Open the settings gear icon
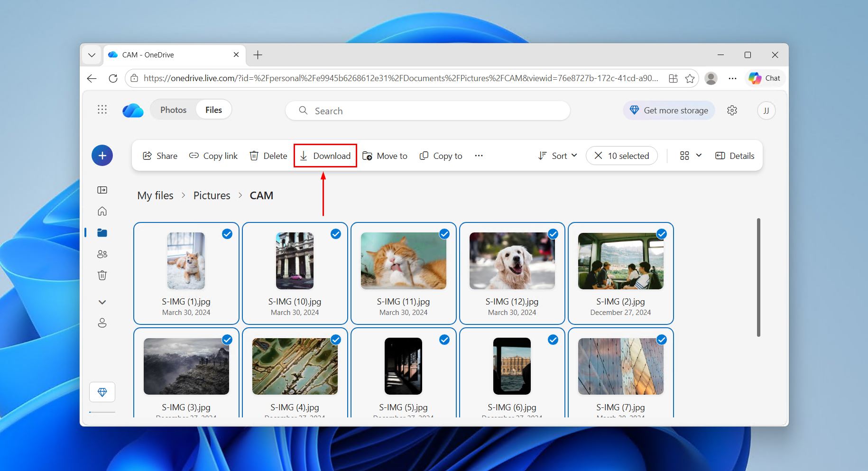This screenshot has height=471, width=868. tap(732, 111)
